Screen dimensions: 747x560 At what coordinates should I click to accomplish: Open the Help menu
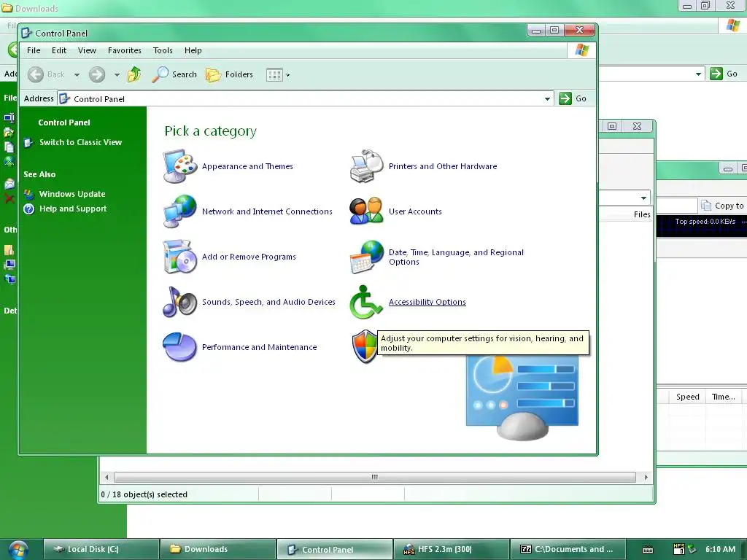coord(193,50)
